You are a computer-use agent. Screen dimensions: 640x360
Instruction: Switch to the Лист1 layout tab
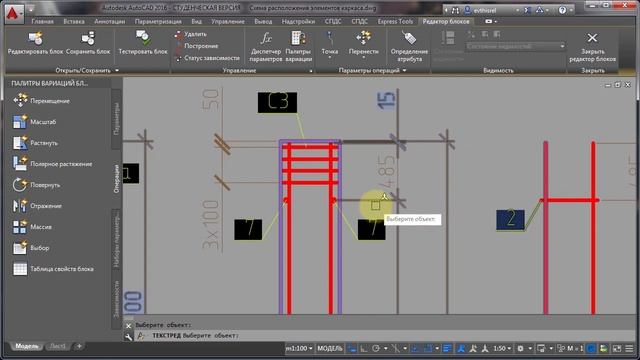pos(58,346)
